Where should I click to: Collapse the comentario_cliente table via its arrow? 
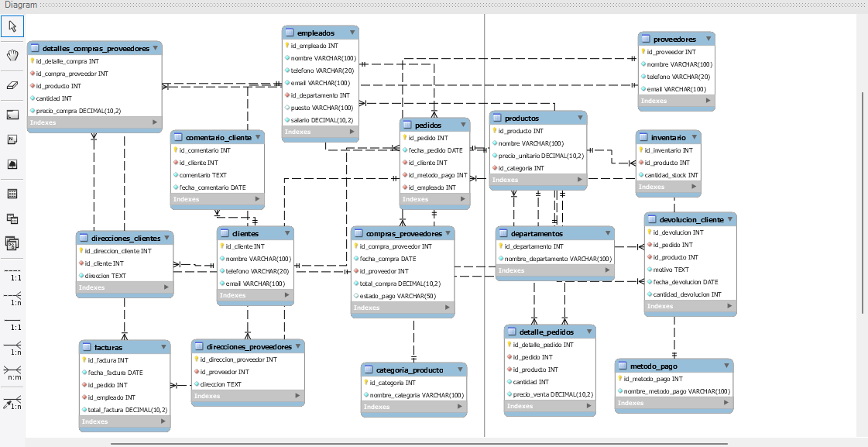click(258, 137)
